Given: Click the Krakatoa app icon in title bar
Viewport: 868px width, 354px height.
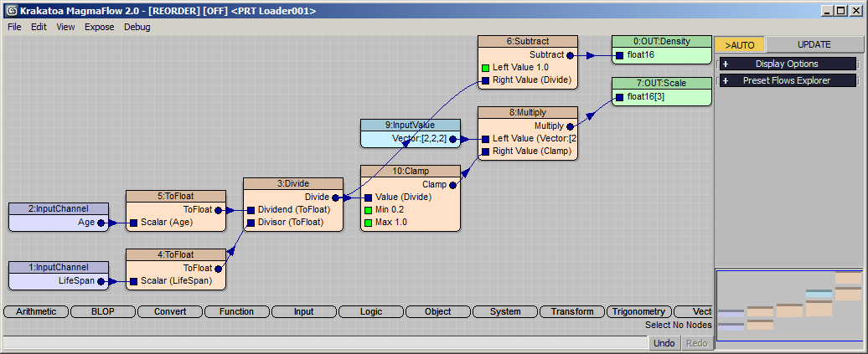Looking at the screenshot, I should 11,10.
